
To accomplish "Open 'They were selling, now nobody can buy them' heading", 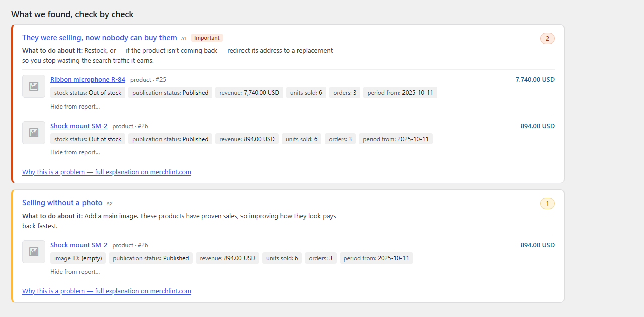I will (x=100, y=38).
